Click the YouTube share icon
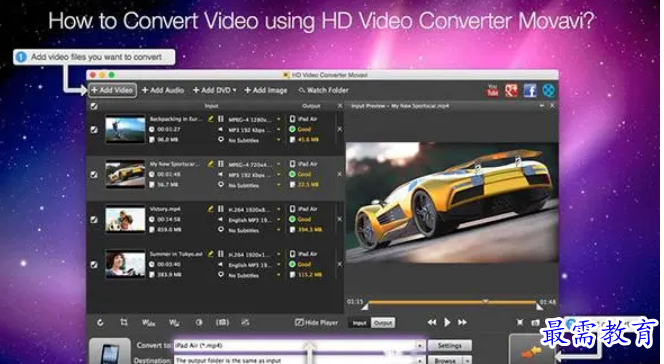 (492, 90)
